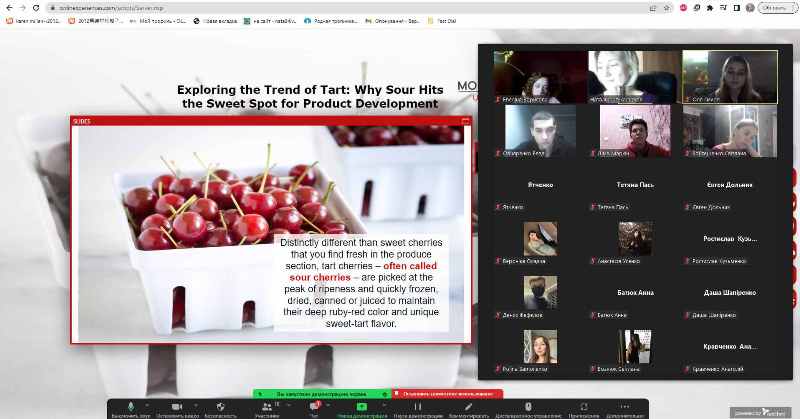Open the Annotate pencil tool
This screenshot has width=800, height=419.
click(x=469, y=409)
